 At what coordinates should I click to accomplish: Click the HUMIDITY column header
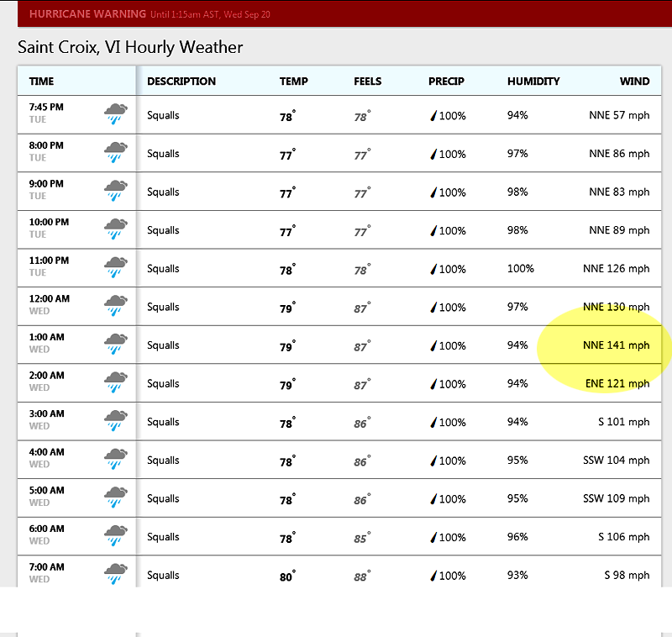(x=533, y=81)
